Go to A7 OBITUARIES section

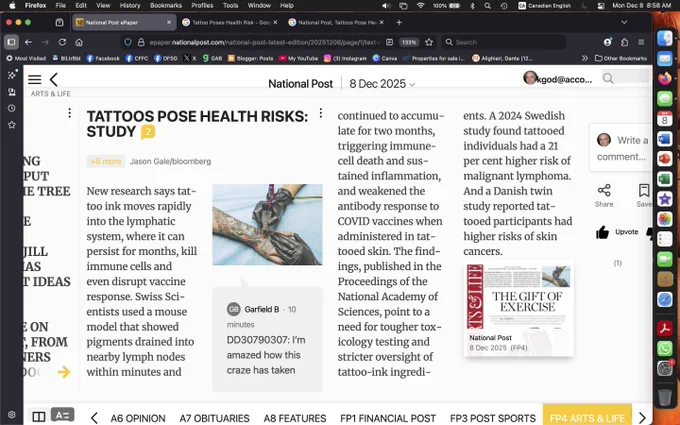214,418
